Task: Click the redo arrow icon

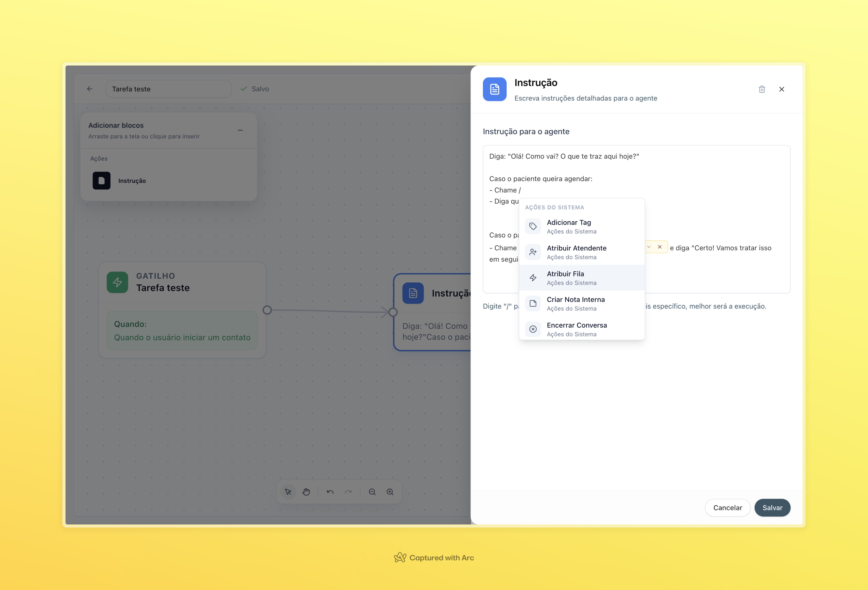Action: pyautogui.click(x=348, y=492)
